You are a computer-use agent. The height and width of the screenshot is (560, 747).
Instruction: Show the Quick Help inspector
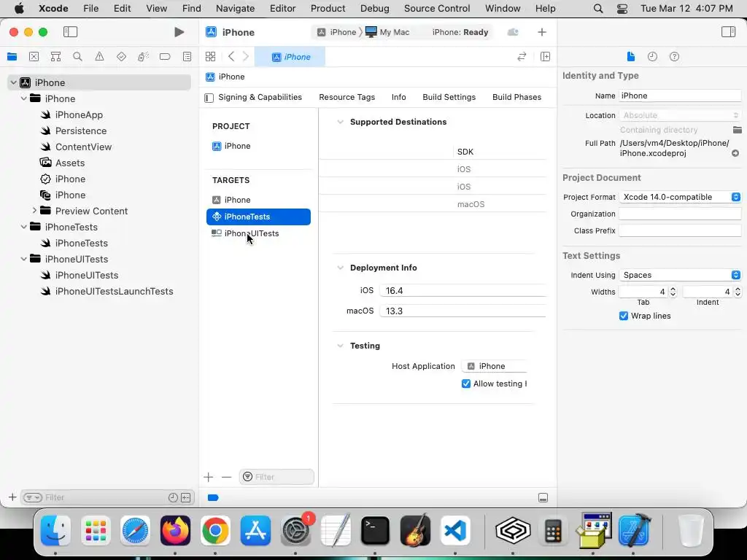[x=674, y=57]
